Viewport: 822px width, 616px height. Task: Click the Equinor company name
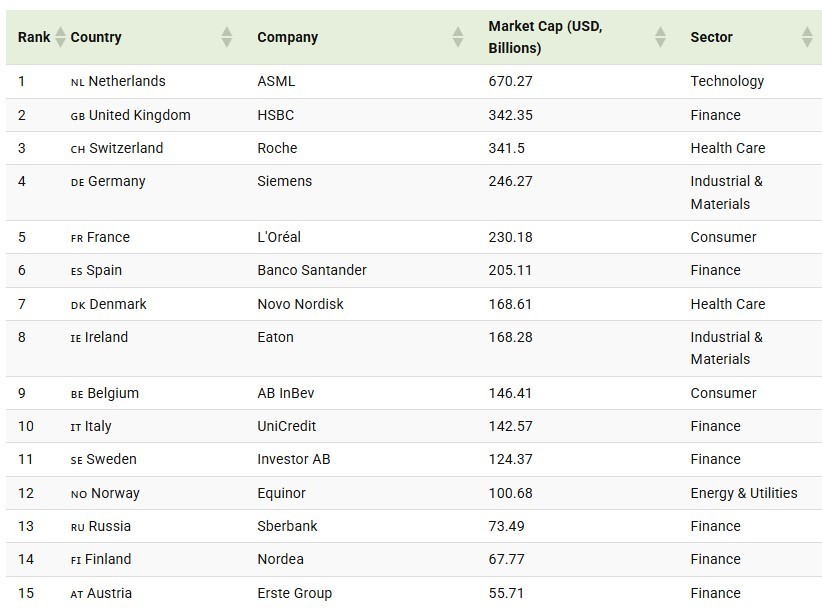click(282, 493)
